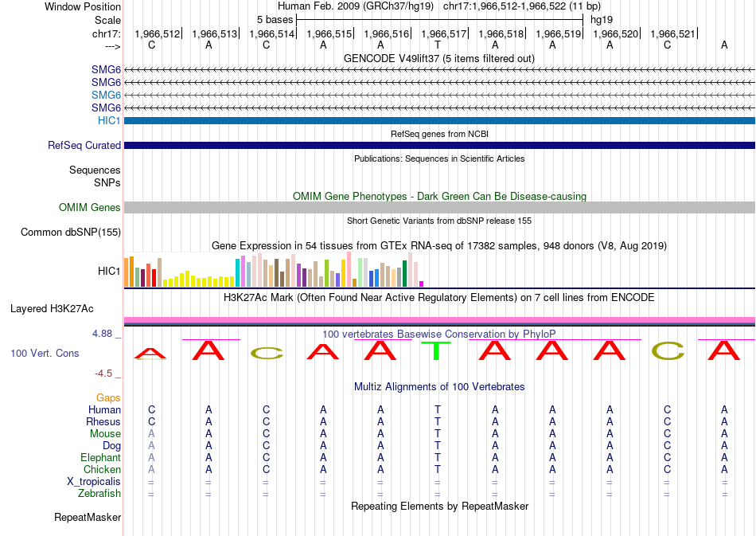This screenshot has width=756, height=536.
Task: Click position label 1,966,515
Action: point(329,33)
